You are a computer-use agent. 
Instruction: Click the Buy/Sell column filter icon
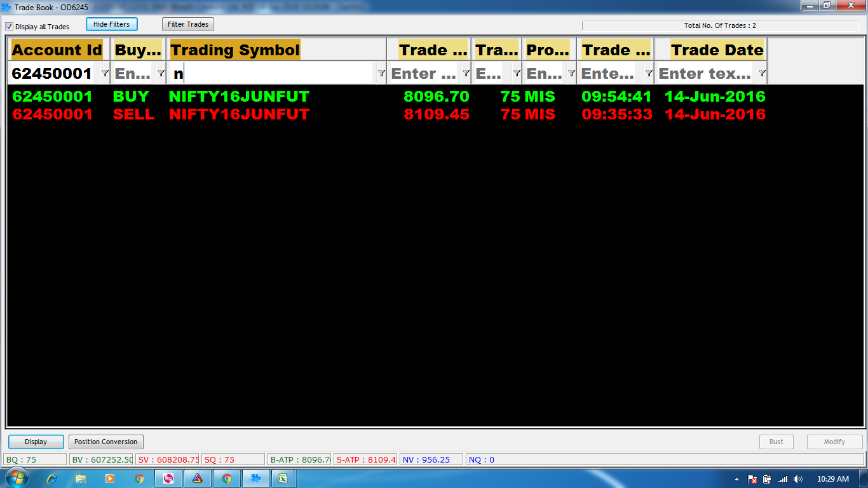pyautogui.click(x=161, y=74)
